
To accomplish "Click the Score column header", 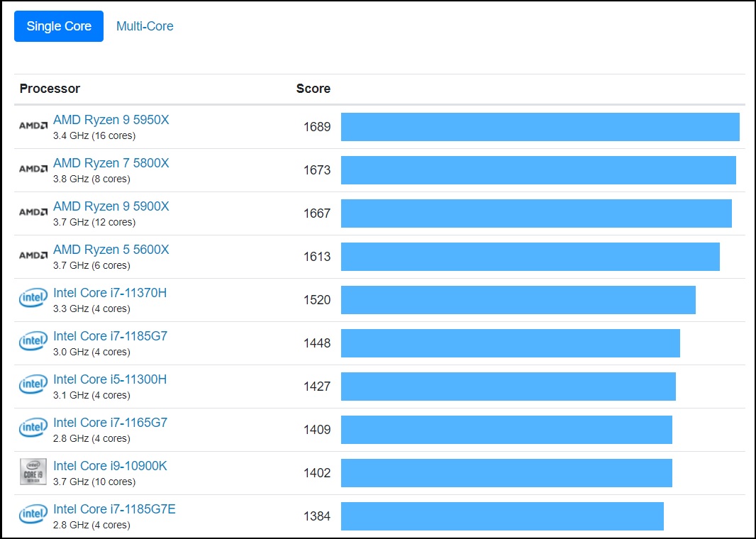I will [313, 89].
